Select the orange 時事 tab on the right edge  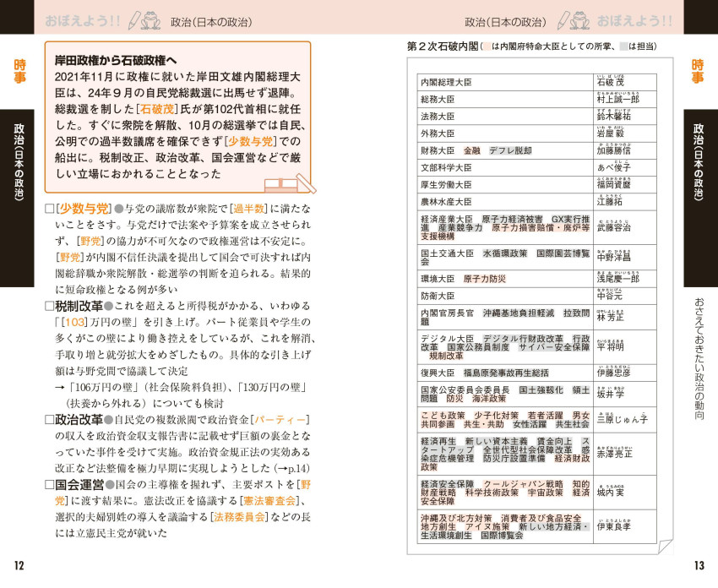click(698, 72)
